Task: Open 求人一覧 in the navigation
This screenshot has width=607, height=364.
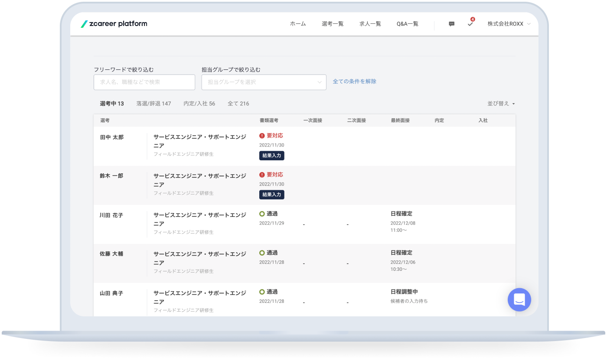Action: click(370, 24)
